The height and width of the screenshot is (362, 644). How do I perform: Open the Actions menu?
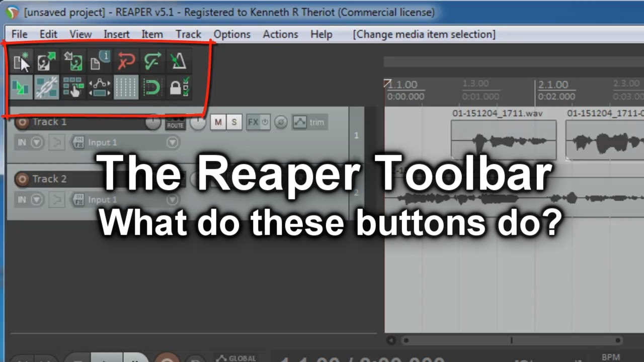280,34
